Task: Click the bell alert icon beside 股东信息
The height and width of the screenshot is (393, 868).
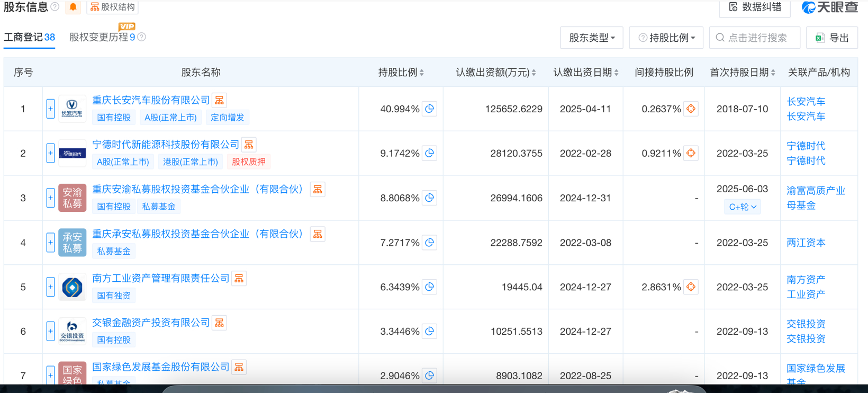Action: (73, 7)
